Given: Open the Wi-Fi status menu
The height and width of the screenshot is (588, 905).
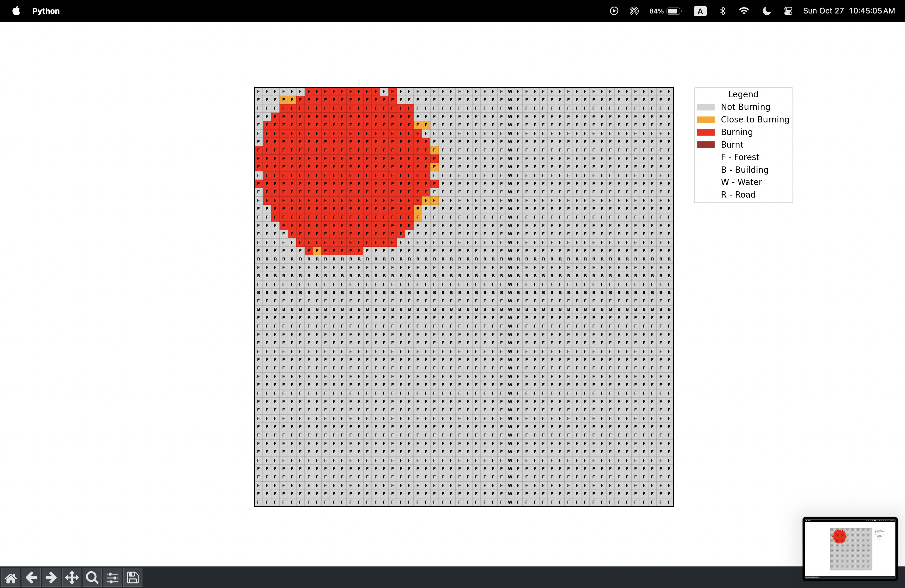Looking at the screenshot, I should point(744,11).
